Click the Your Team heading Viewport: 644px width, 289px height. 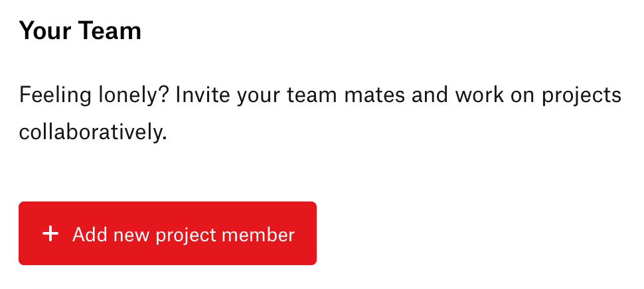coord(80,30)
